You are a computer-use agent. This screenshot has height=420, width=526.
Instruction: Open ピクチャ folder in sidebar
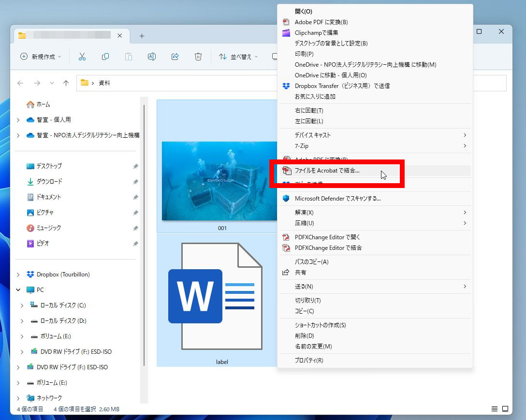coord(40,212)
